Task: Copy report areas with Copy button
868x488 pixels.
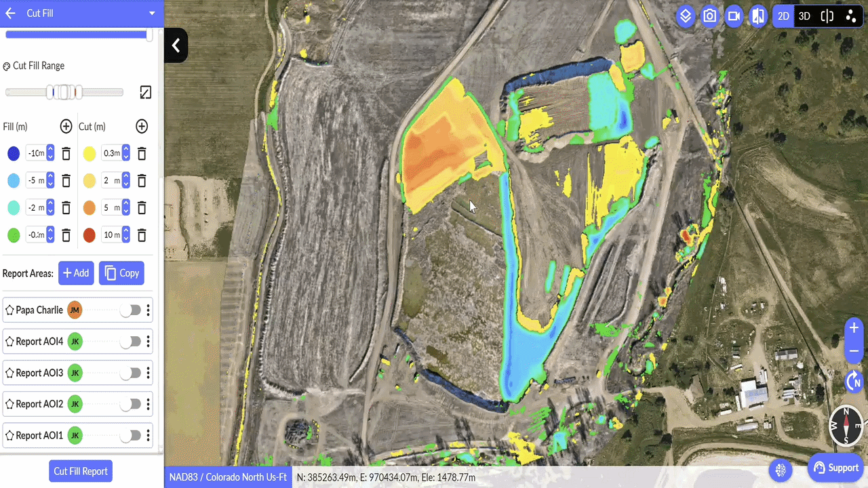Action: pos(121,273)
